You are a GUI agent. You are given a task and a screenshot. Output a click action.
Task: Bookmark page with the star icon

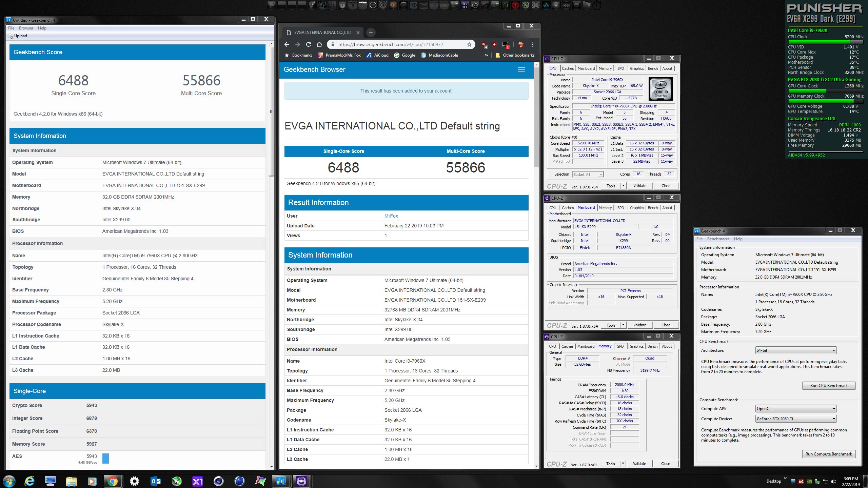[469, 44]
